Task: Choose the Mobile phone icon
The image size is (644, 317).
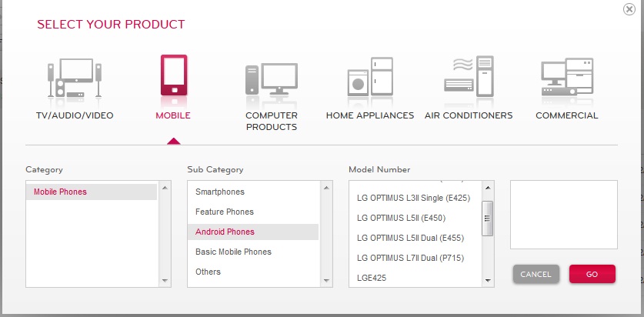Action: click(x=174, y=75)
